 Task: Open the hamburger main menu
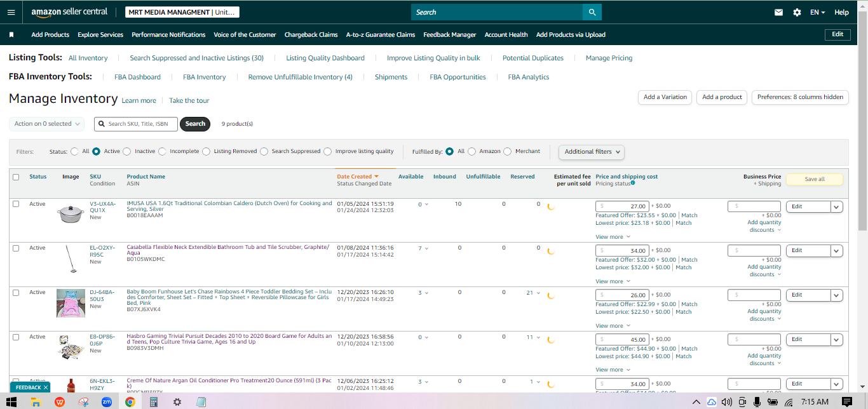(11, 12)
